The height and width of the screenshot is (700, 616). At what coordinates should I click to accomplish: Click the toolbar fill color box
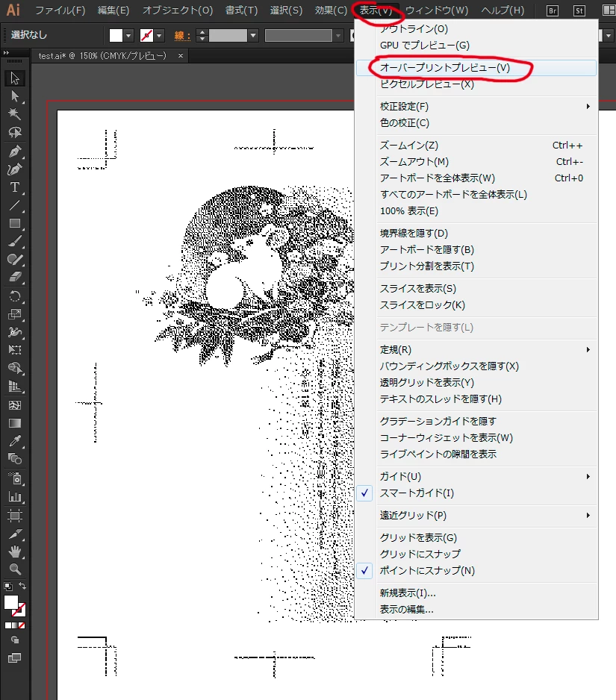point(10,603)
